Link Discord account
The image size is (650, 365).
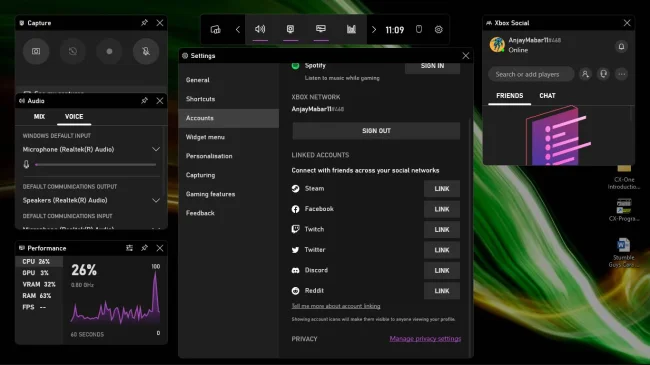point(441,270)
